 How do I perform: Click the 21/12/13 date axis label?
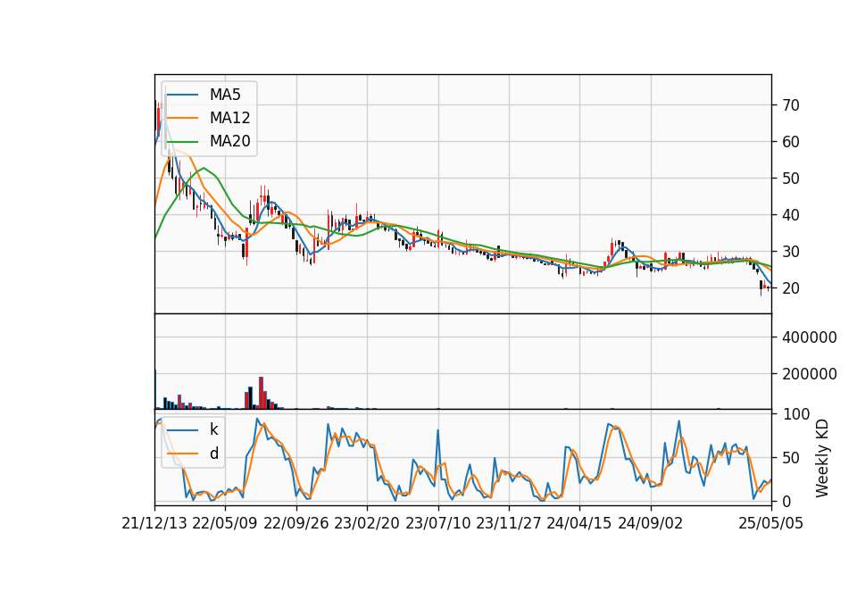pos(154,523)
